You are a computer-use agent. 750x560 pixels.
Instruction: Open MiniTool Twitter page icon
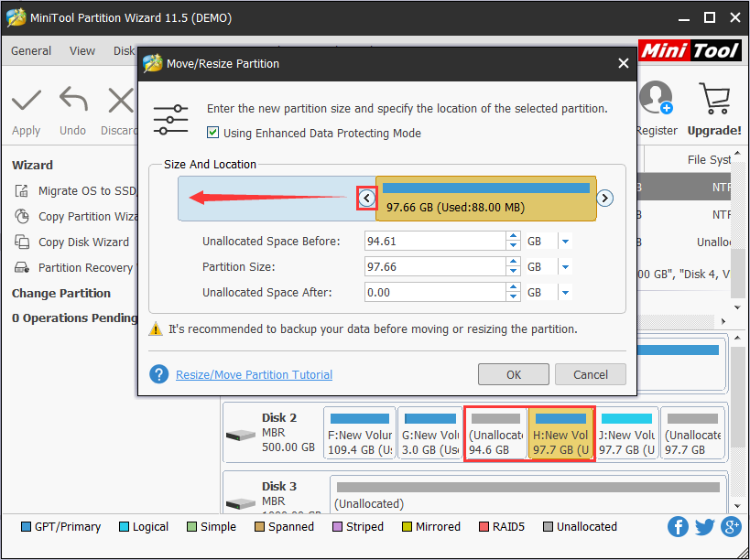point(704,526)
